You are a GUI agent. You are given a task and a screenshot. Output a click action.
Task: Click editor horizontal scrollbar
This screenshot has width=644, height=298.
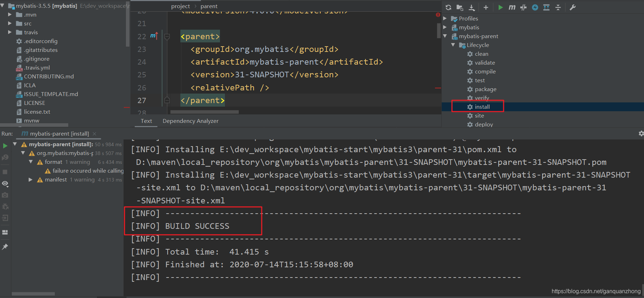[x=204, y=112]
